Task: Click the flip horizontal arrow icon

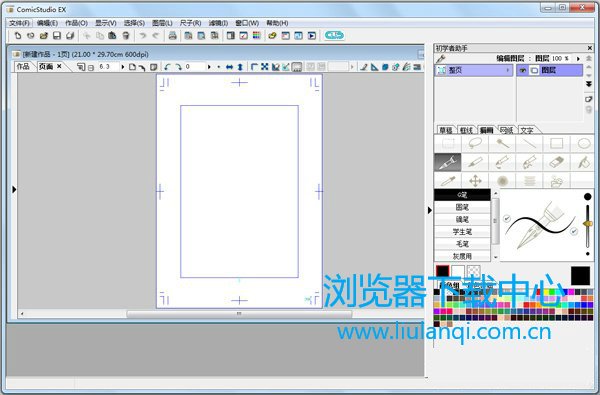Action: (229, 67)
